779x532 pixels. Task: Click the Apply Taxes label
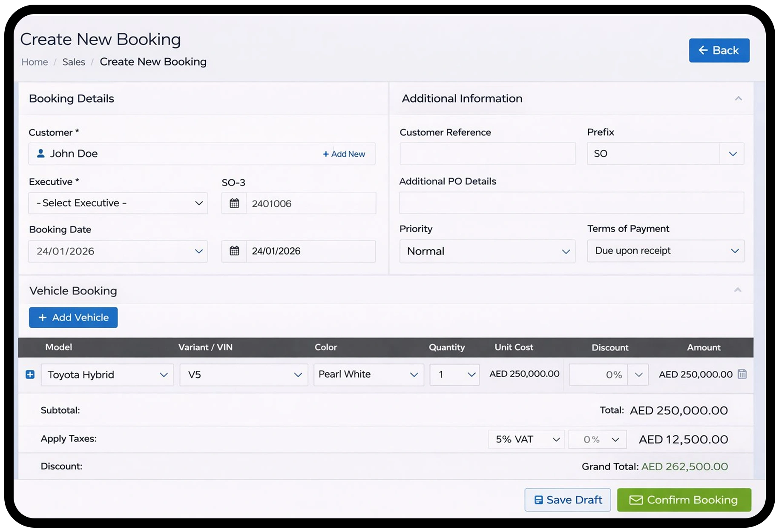tap(69, 439)
